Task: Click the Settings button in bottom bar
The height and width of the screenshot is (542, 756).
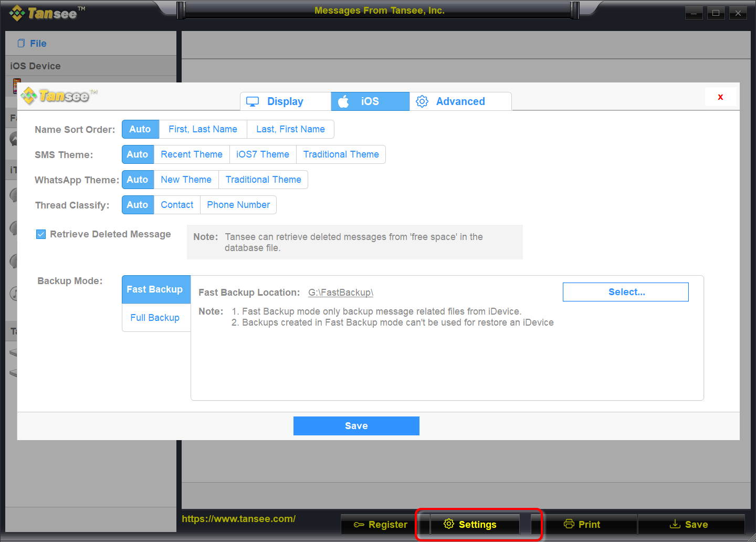Action: click(475, 524)
